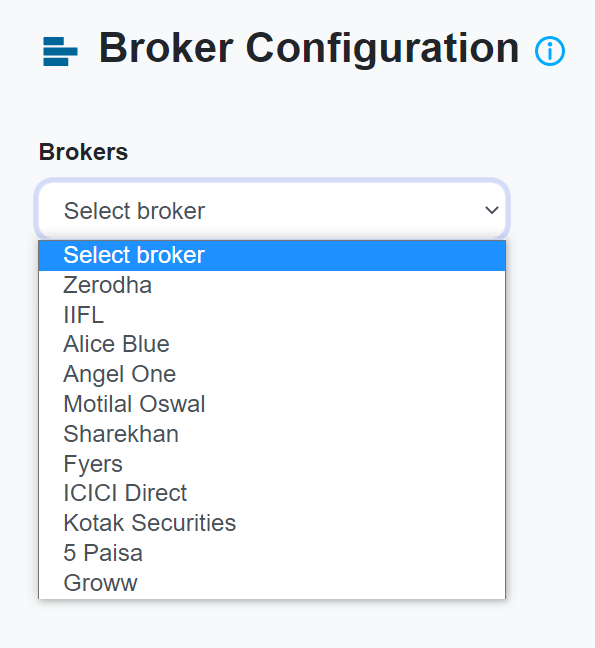Choose the highlighted Select broker placeholder option

tap(272, 255)
